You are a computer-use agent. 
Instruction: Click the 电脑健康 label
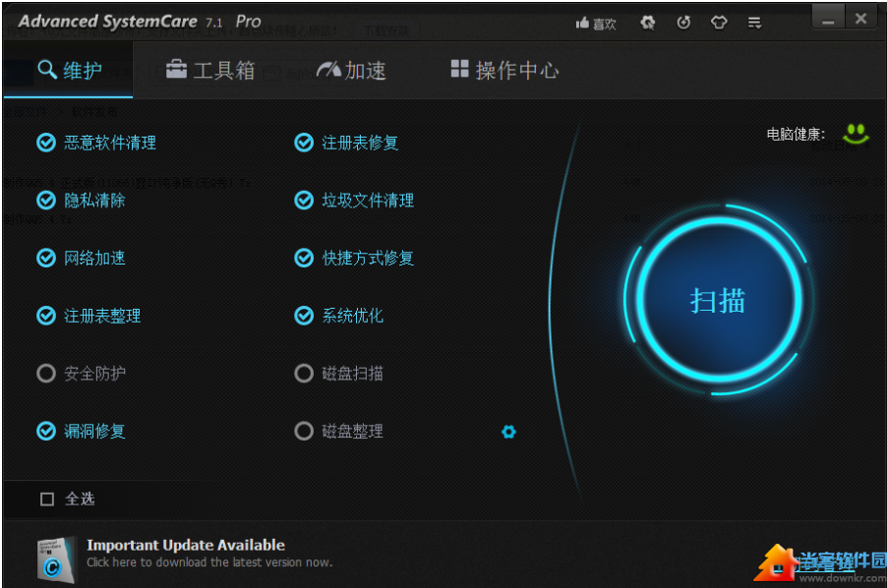(x=796, y=134)
